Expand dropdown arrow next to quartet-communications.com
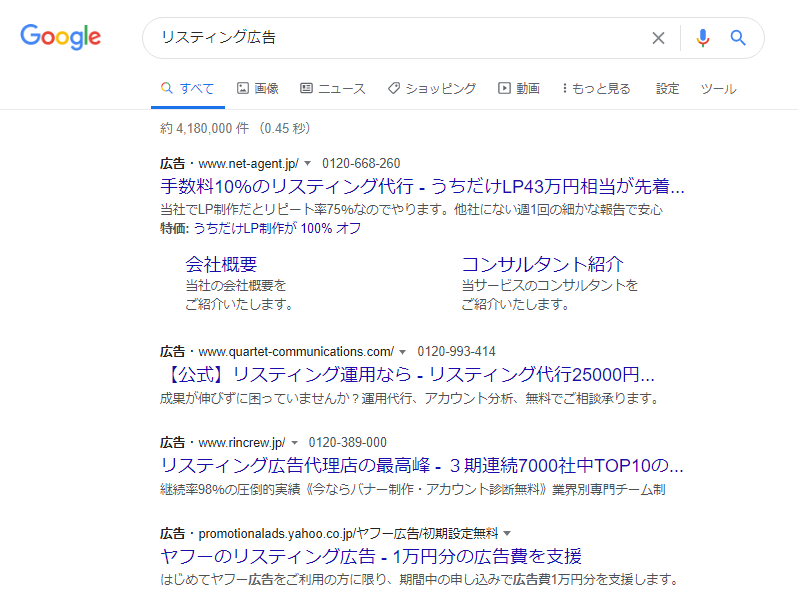Screen dimensions: 798x614 [x=403, y=352]
